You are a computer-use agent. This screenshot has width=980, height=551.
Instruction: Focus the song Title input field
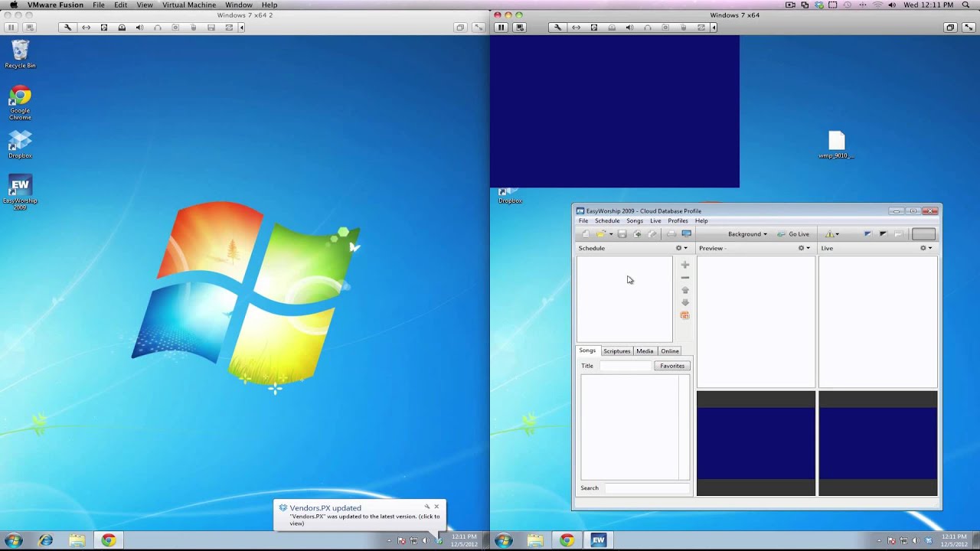(625, 366)
